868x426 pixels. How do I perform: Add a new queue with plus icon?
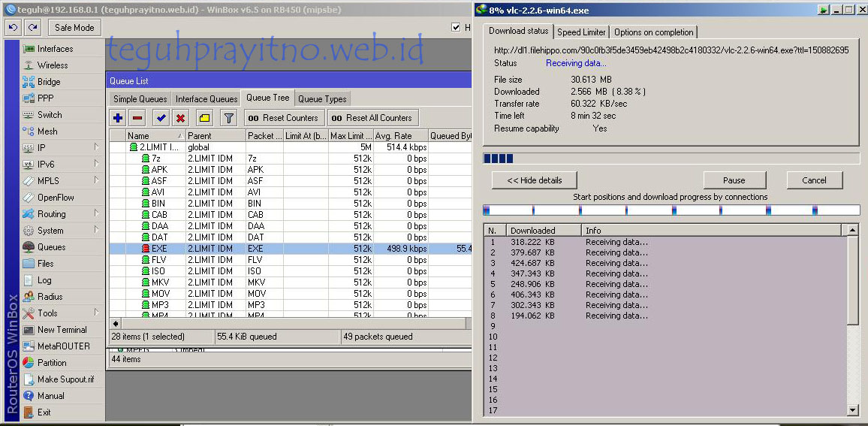[x=118, y=117]
